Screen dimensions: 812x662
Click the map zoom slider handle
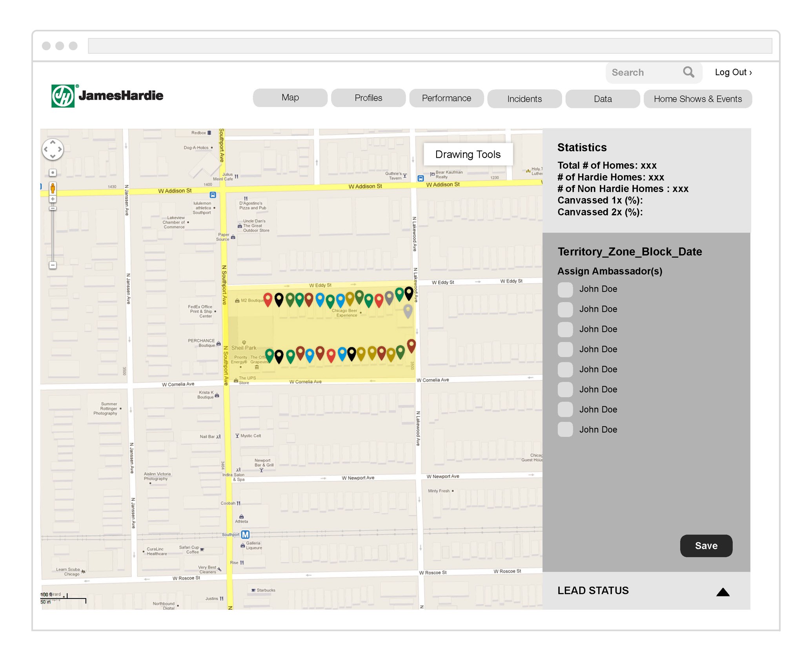[x=53, y=208]
